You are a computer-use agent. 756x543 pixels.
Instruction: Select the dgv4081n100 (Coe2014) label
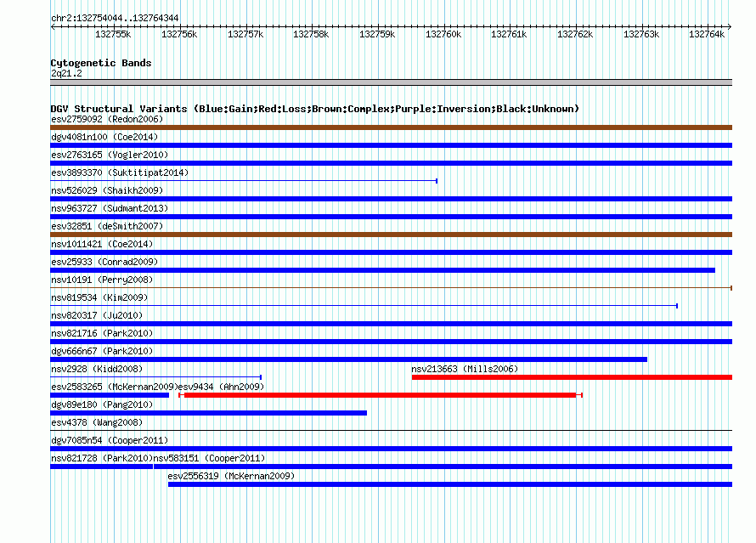click(104, 137)
